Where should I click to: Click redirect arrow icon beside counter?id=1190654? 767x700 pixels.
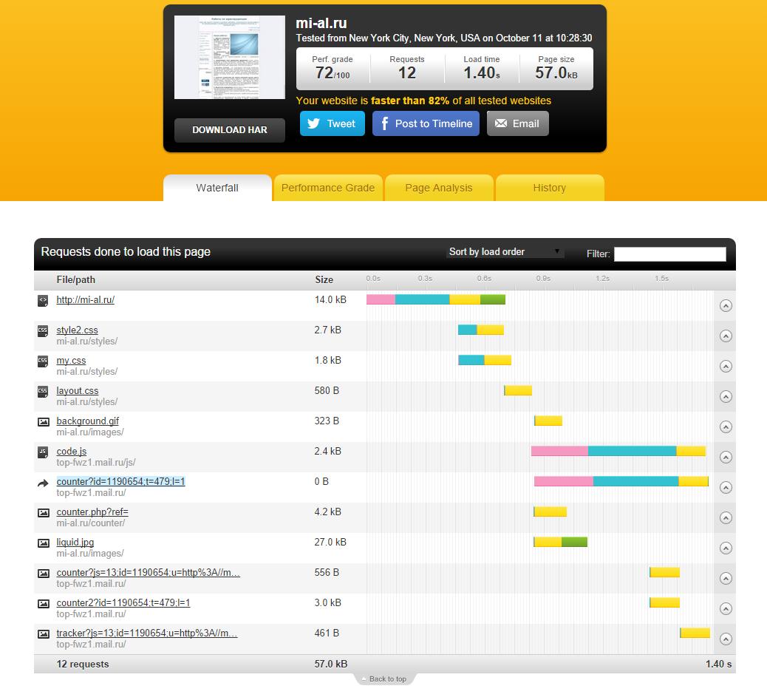(43, 483)
